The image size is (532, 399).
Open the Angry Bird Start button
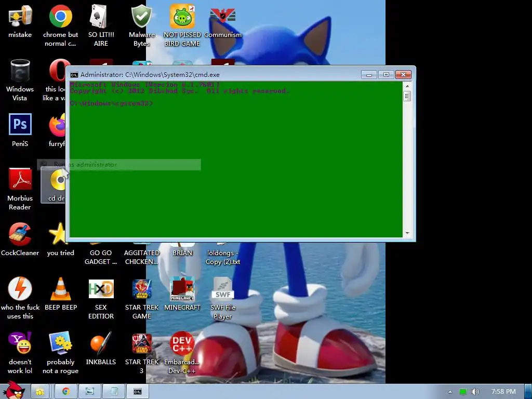tap(14, 390)
